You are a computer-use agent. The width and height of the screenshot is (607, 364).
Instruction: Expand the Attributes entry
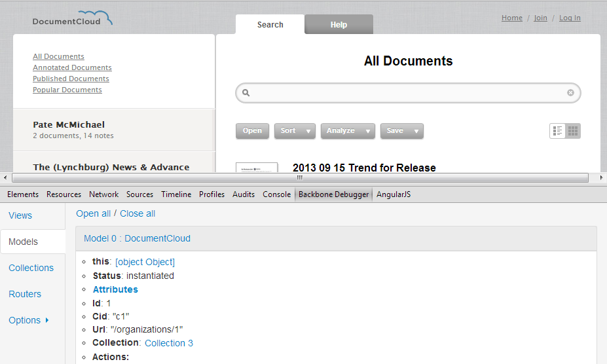(x=115, y=289)
